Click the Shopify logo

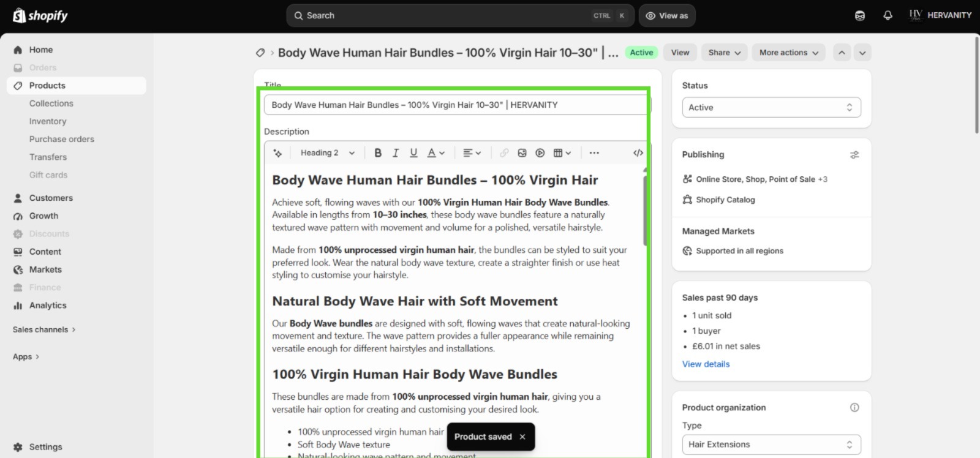(40, 15)
